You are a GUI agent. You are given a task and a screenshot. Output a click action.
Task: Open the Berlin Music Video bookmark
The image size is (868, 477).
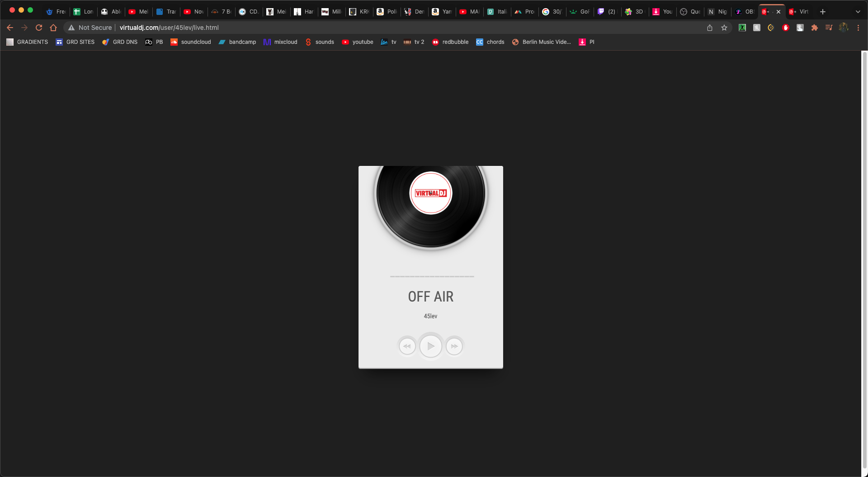click(542, 42)
